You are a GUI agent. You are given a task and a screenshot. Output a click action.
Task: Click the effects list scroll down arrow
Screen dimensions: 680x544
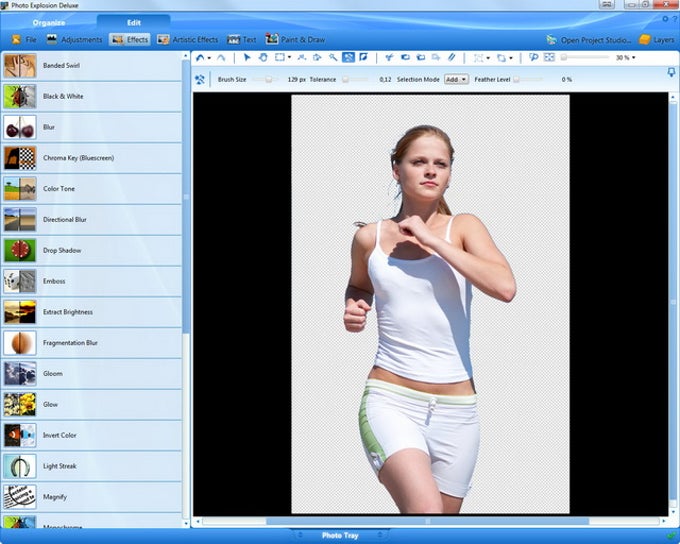[186, 524]
